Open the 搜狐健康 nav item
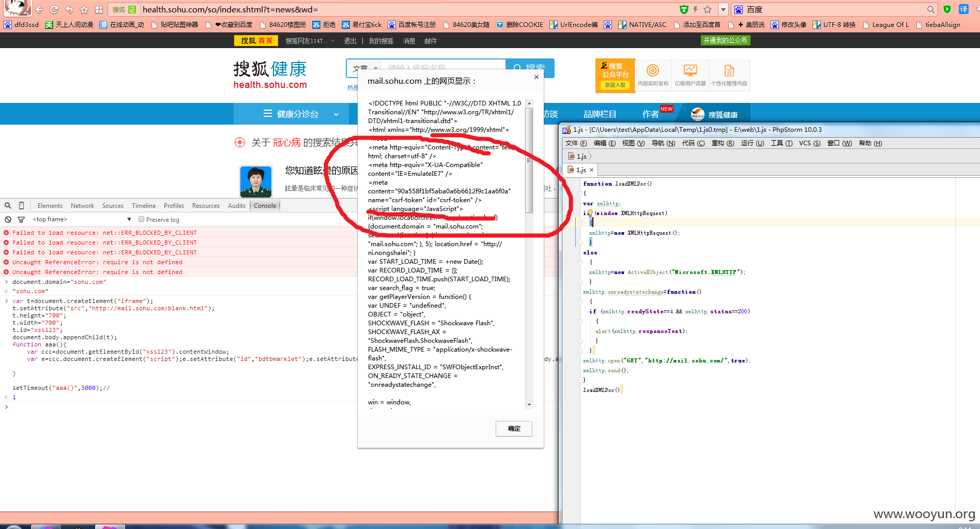Image resolution: width=980 pixels, height=529 pixels. click(x=714, y=114)
